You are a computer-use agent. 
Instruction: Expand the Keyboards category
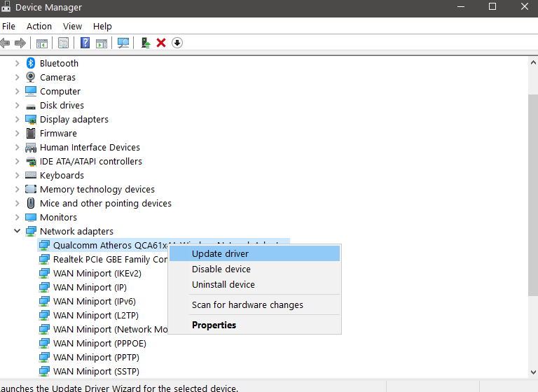pyautogui.click(x=18, y=175)
